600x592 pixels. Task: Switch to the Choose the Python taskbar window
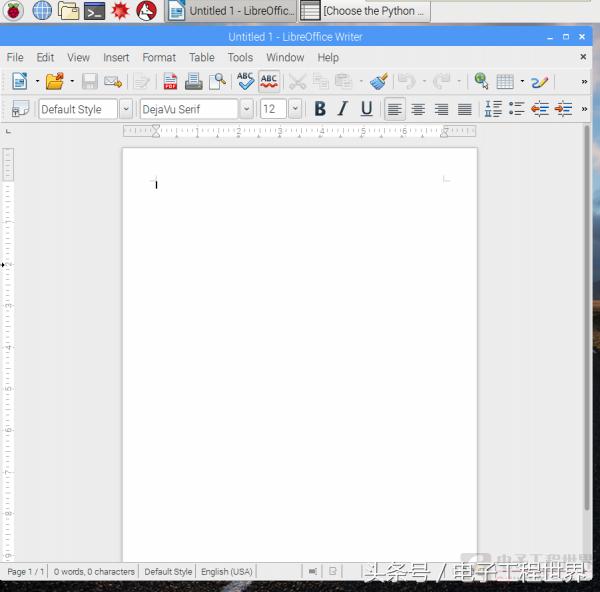[x=365, y=11]
